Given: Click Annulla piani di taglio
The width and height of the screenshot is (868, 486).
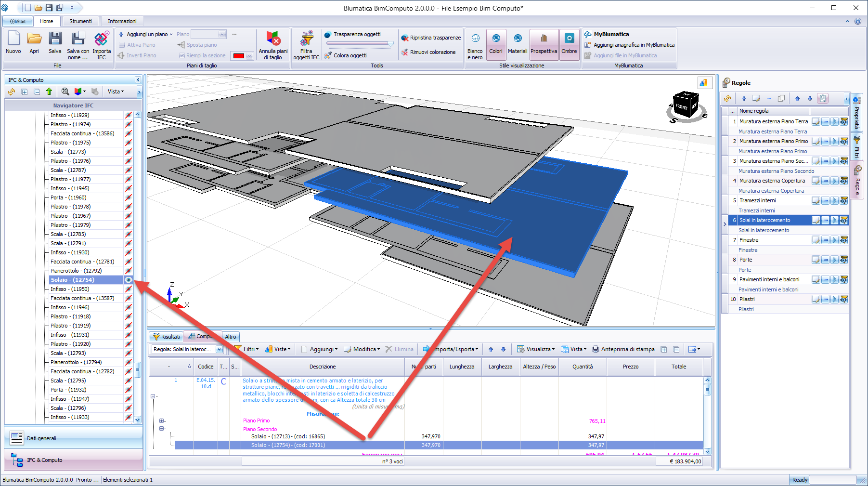Looking at the screenshot, I should point(273,46).
